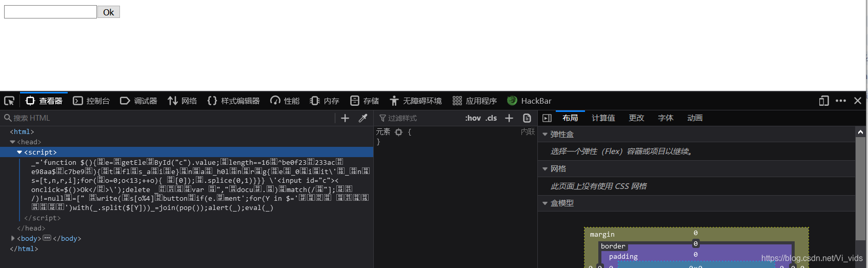Collapse the 盒模型 box model section
The width and height of the screenshot is (868, 268).
click(545, 203)
